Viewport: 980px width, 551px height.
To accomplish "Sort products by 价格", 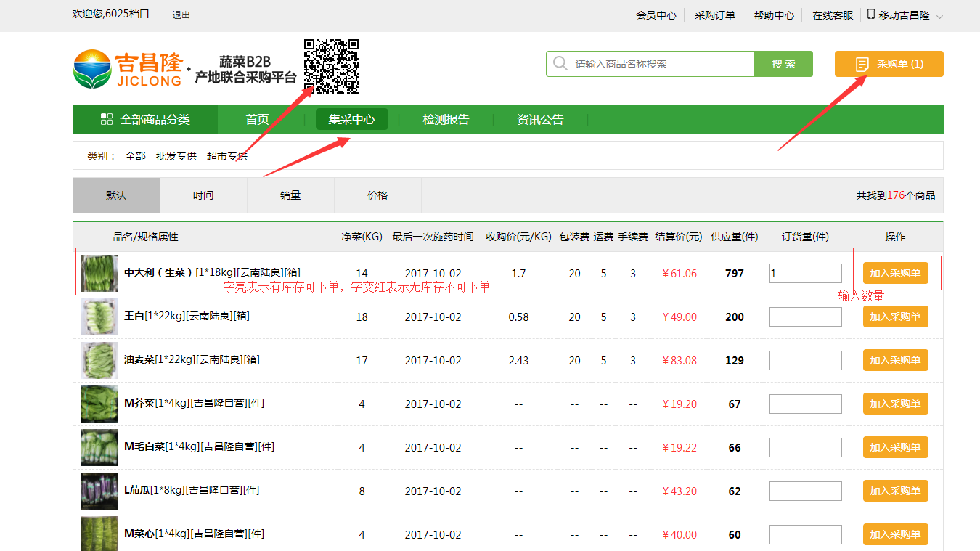I will click(x=377, y=195).
